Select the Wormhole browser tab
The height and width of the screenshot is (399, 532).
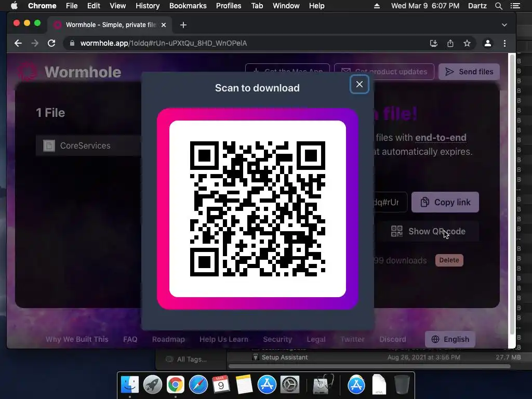point(110,25)
